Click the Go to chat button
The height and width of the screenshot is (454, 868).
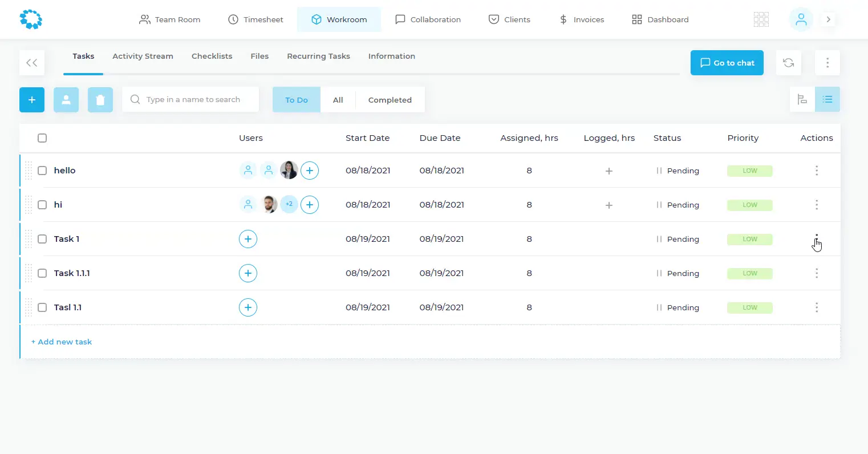click(727, 63)
